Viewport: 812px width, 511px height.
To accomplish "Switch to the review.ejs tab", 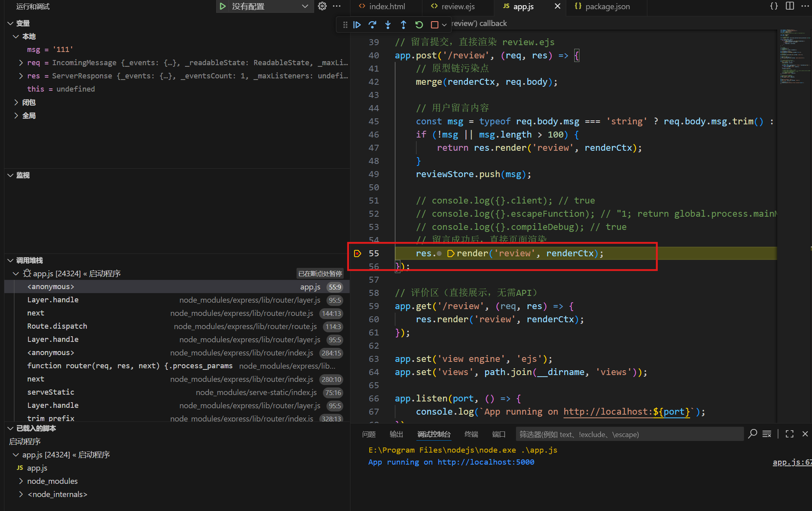I will pyautogui.click(x=457, y=6).
